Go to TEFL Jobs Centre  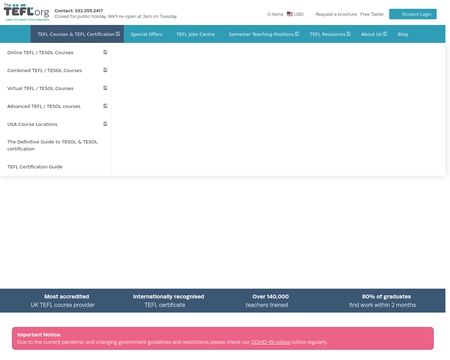tap(195, 34)
